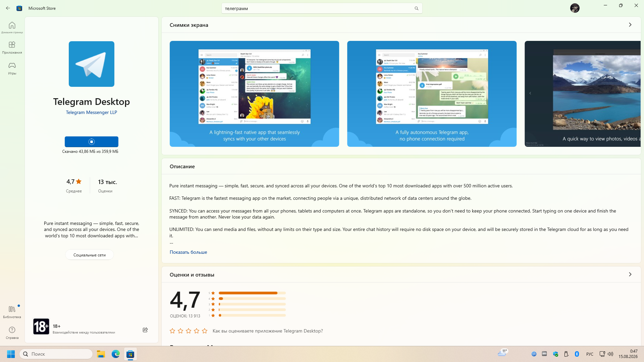The image size is (644, 362).
Task: Rate Telegram Desktop two stars
Action: 180,331
